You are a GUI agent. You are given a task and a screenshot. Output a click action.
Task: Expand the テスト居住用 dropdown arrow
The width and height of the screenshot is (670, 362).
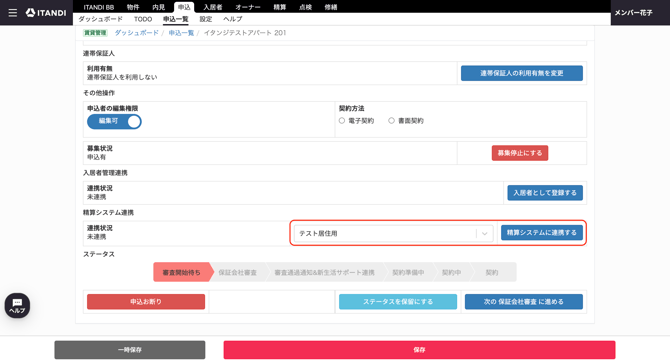(x=485, y=233)
